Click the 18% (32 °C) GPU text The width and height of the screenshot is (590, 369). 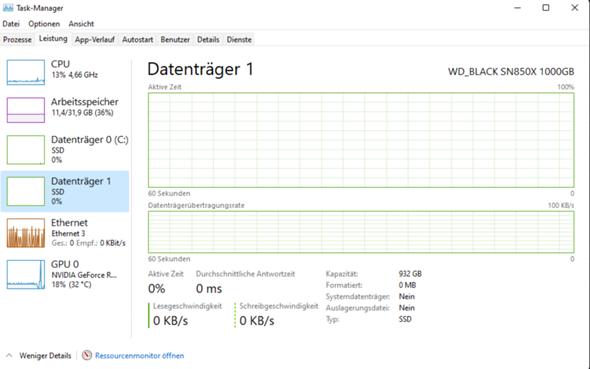tap(71, 284)
